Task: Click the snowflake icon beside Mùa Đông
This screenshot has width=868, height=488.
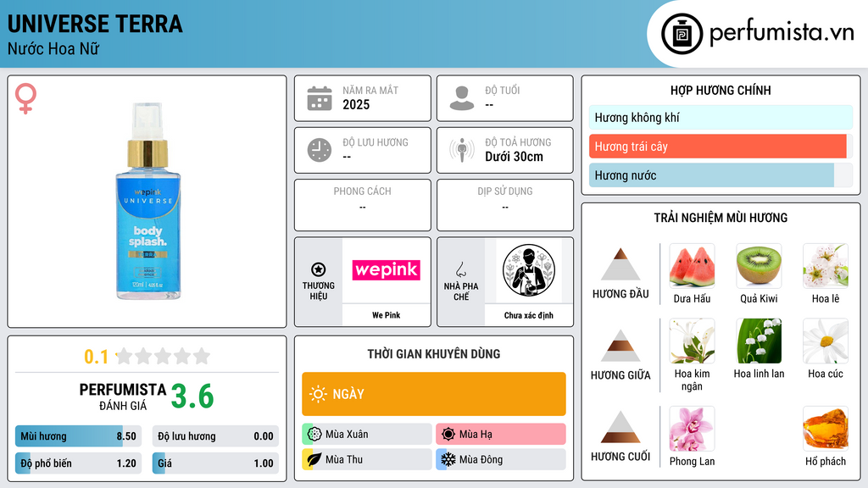Action: (448, 459)
